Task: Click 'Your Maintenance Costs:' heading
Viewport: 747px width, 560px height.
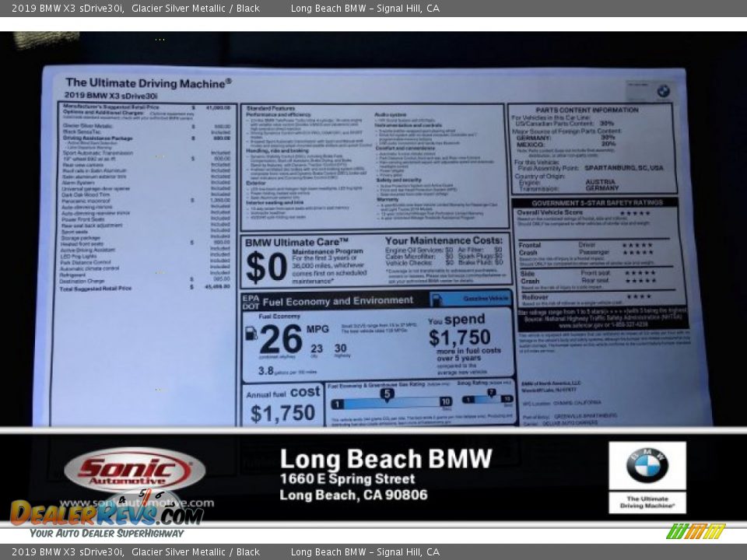Action: point(444,240)
